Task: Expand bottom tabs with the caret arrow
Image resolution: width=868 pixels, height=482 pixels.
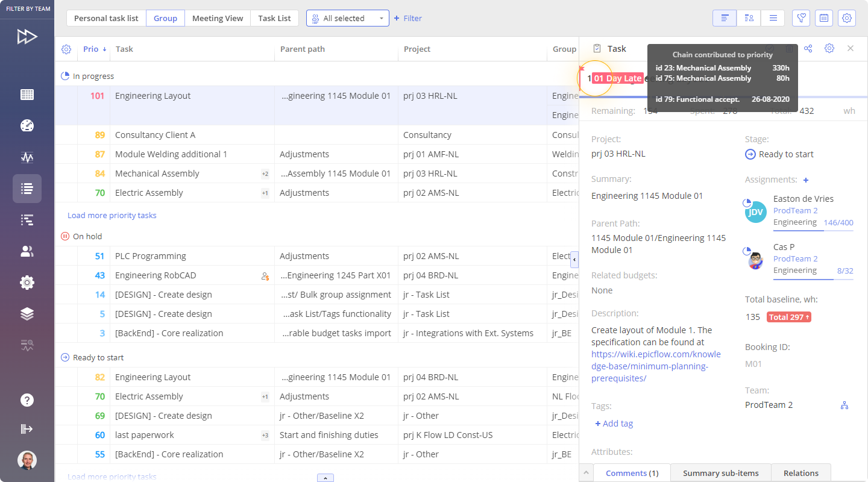Action: pos(586,473)
